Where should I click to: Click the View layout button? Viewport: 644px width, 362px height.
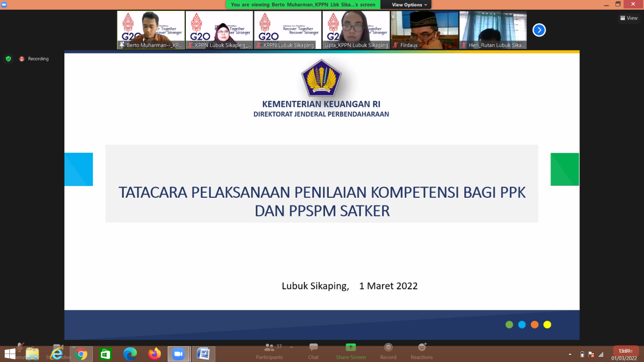(629, 18)
